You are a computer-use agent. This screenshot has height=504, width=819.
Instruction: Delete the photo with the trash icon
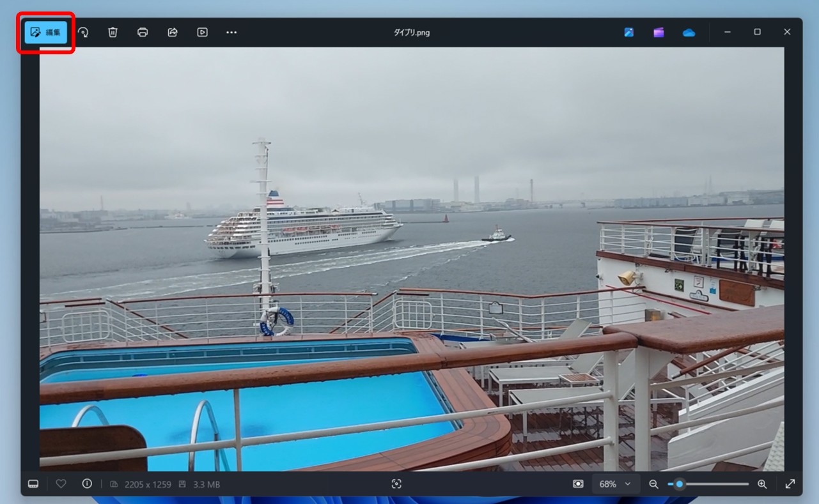[x=113, y=32]
